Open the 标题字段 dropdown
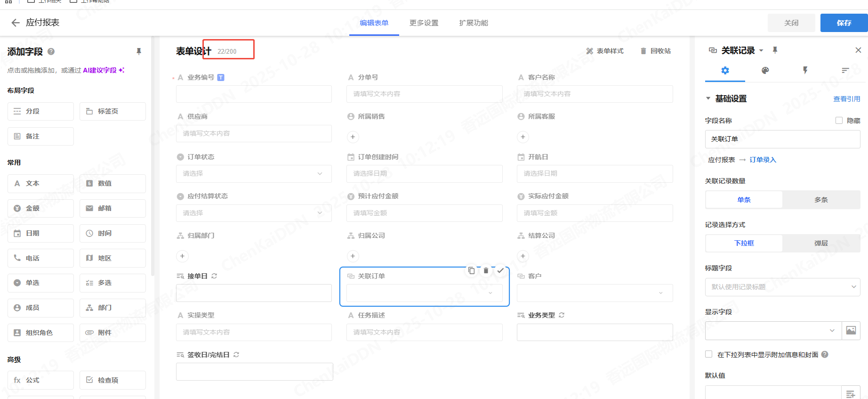 click(782, 287)
